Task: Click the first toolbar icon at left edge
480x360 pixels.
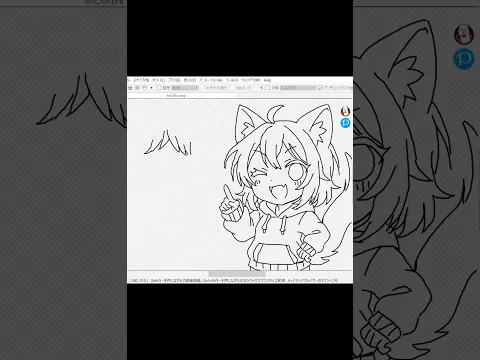Action: (130, 88)
